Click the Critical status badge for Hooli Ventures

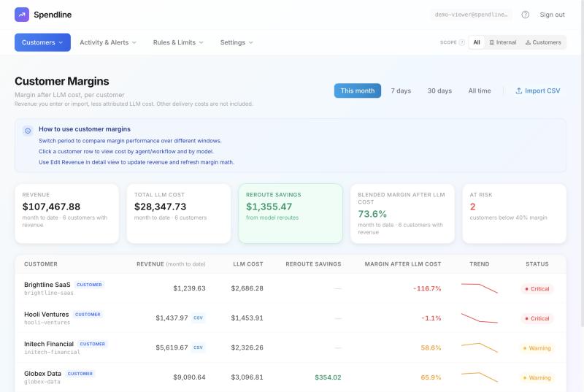537,319
